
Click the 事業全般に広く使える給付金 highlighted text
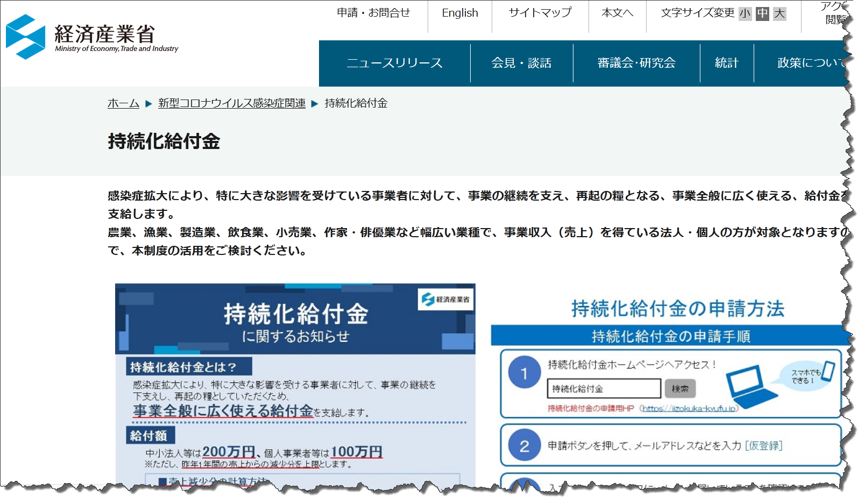223,411
